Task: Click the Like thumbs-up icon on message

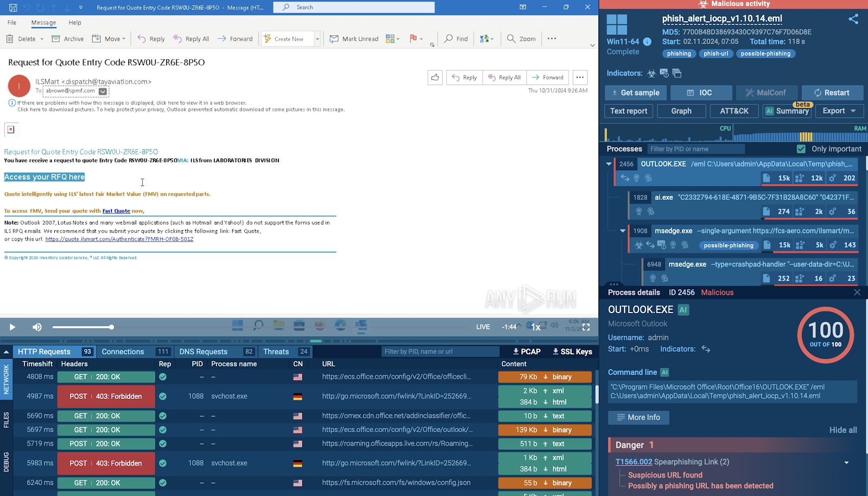Action: (435, 77)
